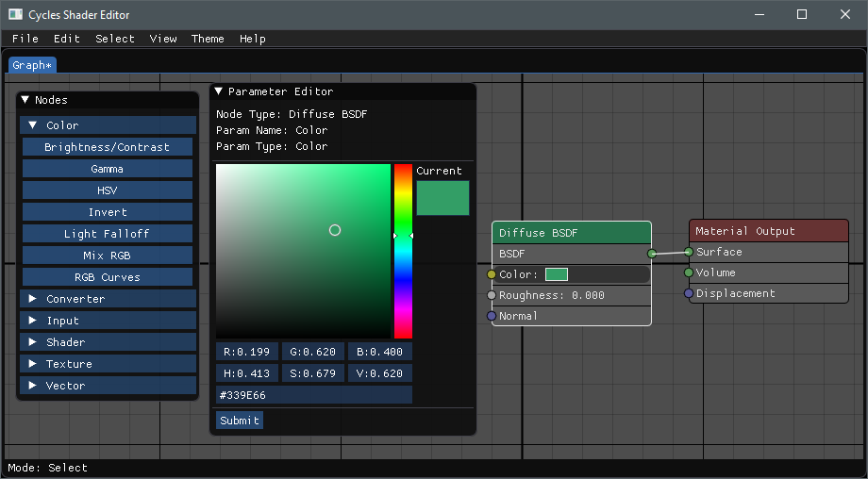The image size is (868, 479).
Task: Expand the Converter node category
Action: tap(108, 299)
